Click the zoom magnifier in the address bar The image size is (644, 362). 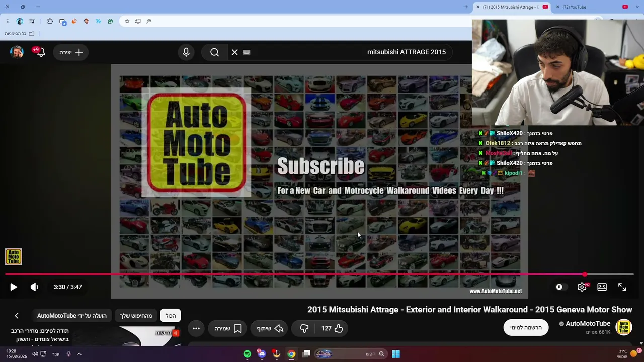point(149,21)
